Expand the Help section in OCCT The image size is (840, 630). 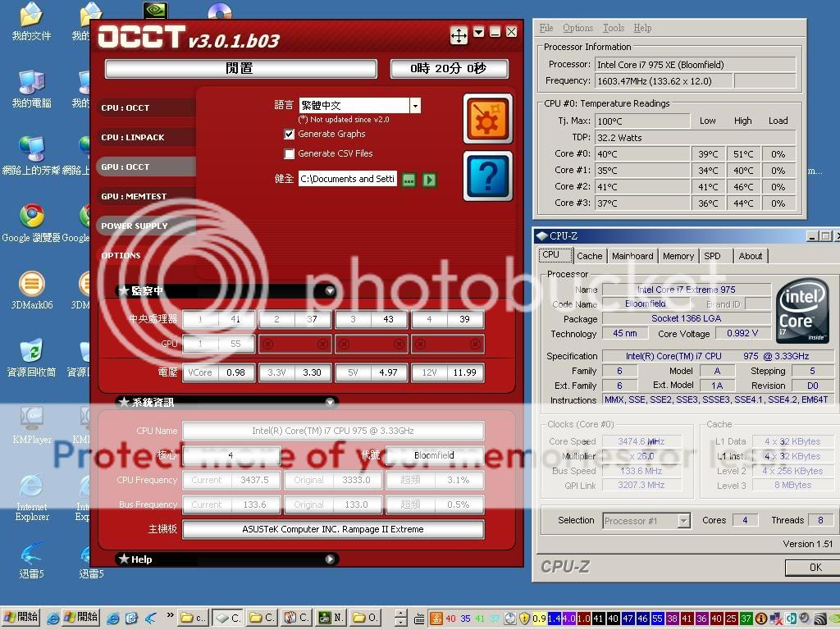330,559
